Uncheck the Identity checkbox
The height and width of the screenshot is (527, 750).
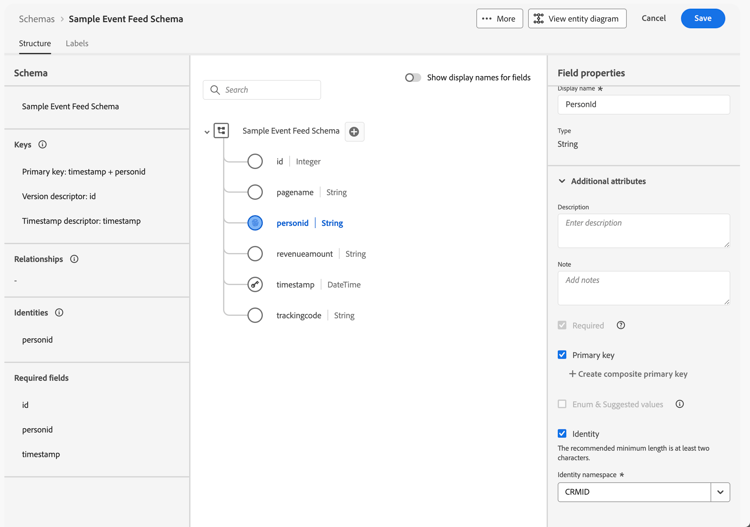562,434
